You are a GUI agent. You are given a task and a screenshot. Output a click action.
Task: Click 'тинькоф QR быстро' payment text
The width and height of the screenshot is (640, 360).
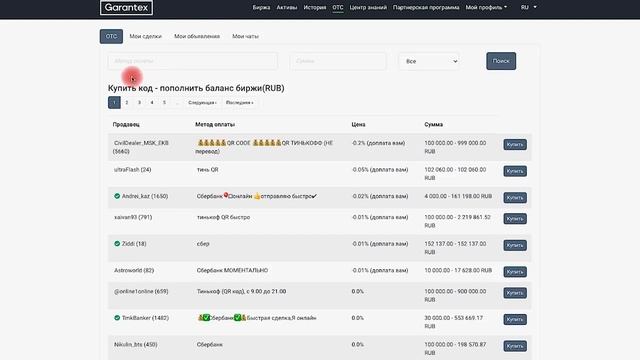[223, 217]
